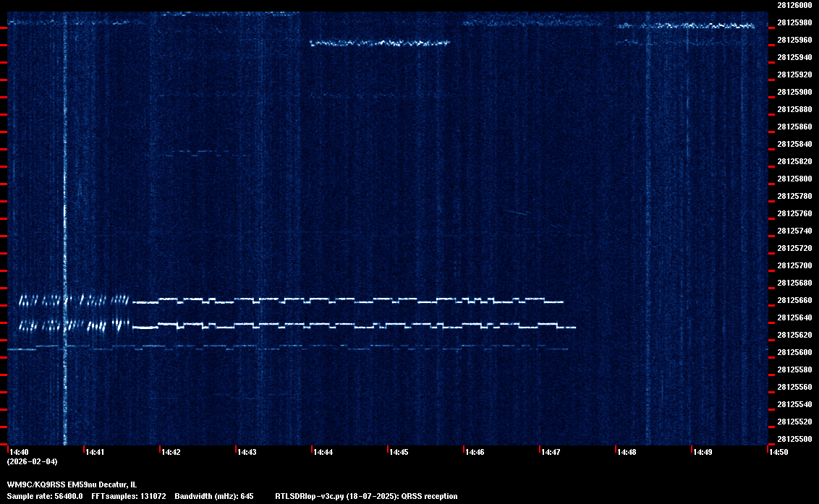Click the 14:43 time tick label
This screenshot has width=819, height=504.
[x=247, y=452]
